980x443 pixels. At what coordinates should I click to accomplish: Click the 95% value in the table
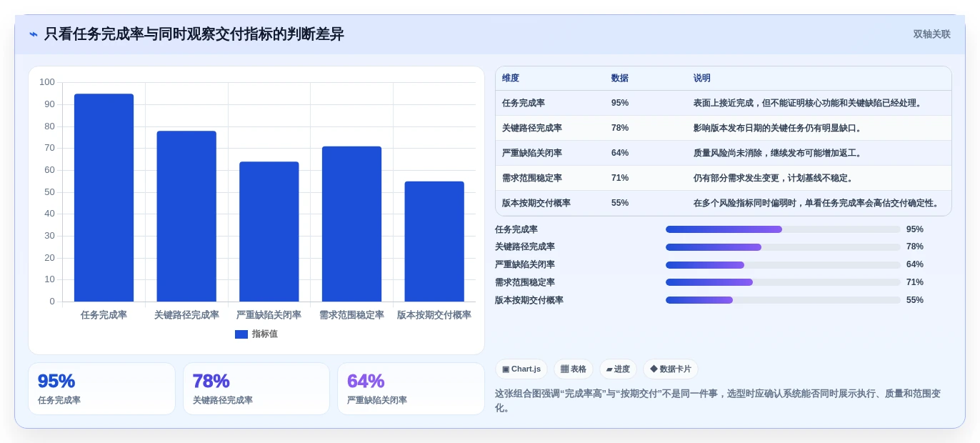(x=620, y=103)
